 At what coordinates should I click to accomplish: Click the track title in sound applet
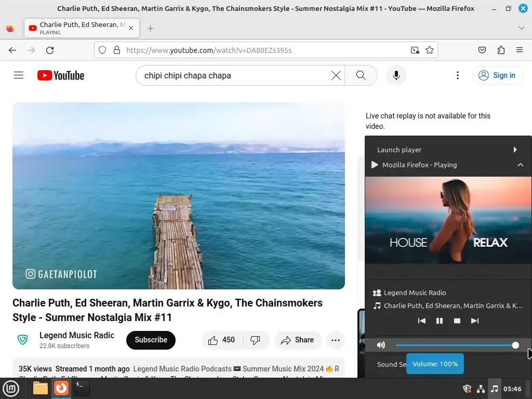pyautogui.click(x=453, y=305)
